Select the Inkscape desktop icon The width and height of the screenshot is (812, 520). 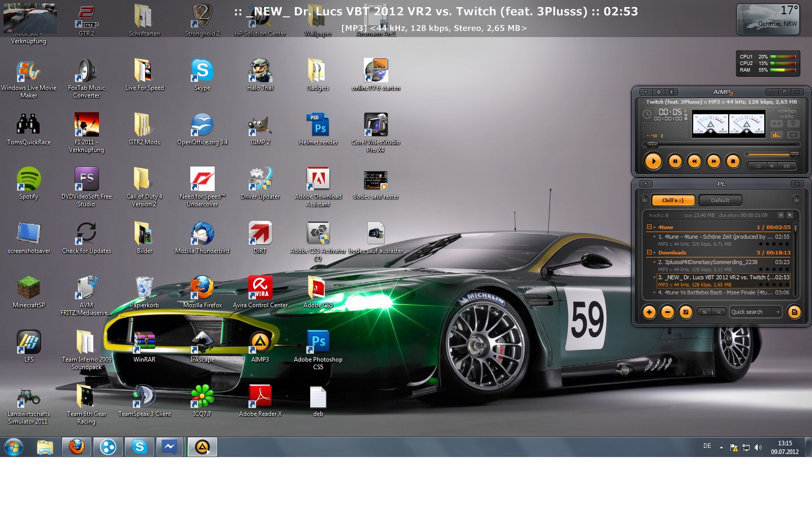pyautogui.click(x=202, y=347)
